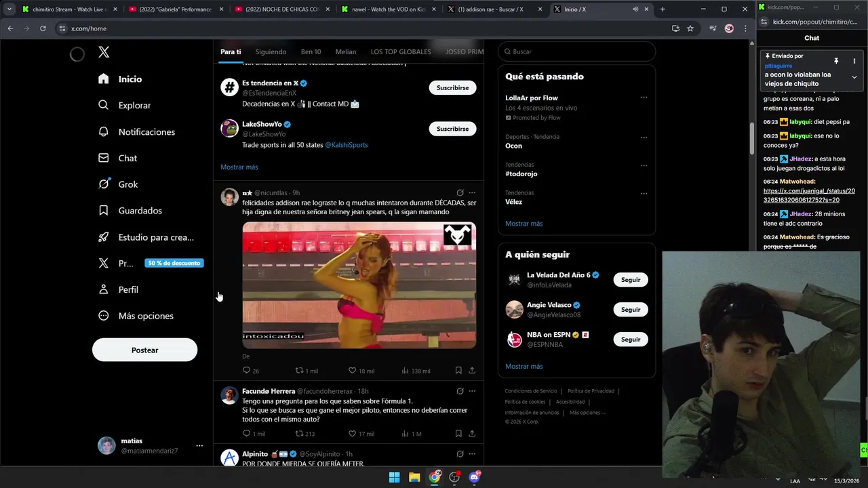Image resolution: width=868 pixels, height=488 pixels.
Task: Expand pinned message chevron in Kick chat
Action: 854,77
